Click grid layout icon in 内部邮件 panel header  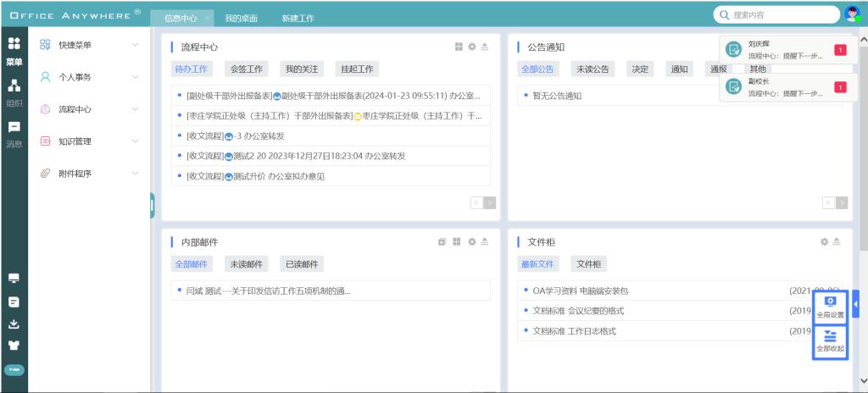click(x=457, y=242)
